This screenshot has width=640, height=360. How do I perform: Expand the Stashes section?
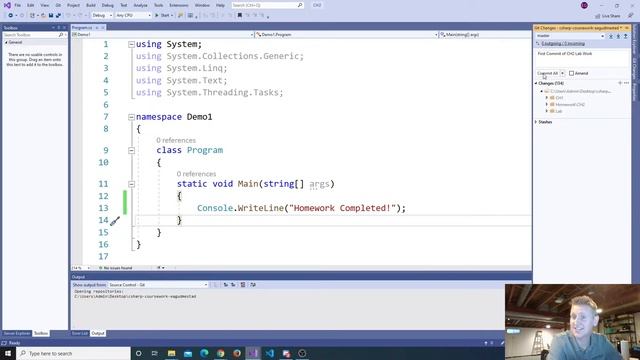pos(536,122)
